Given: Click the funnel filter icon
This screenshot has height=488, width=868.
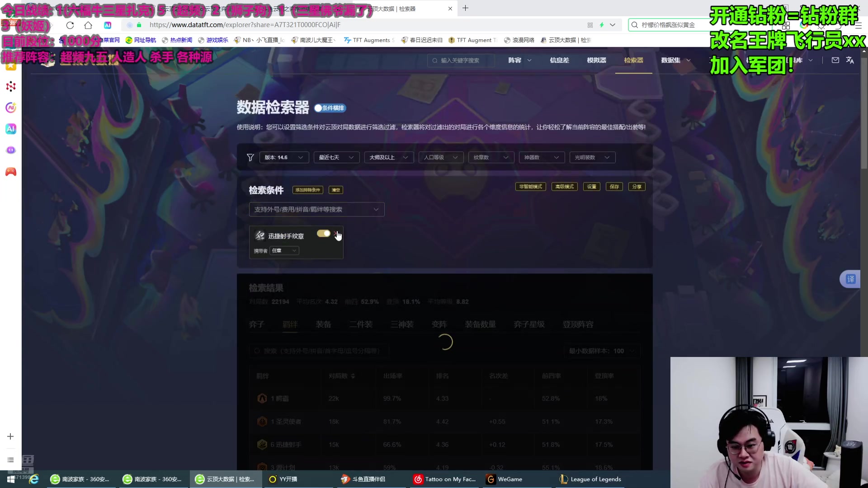Looking at the screenshot, I should pyautogui.click(x=250, y=157).
